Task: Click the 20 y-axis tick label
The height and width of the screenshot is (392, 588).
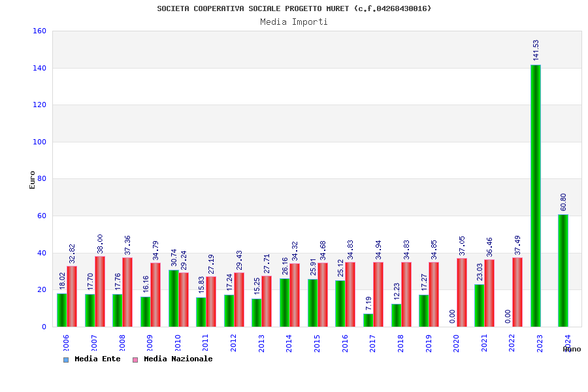Action: pos(42,289)
